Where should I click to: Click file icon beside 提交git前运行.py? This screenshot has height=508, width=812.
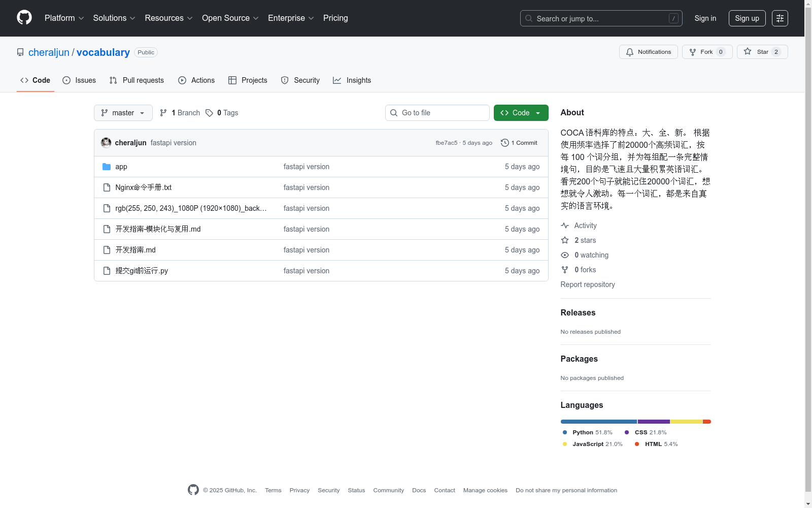(x=107, y=271)
